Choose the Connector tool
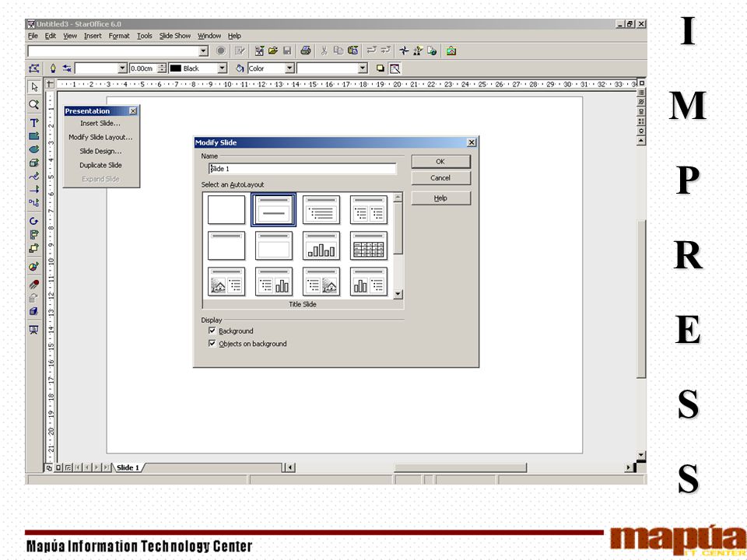 coord(33,203)
